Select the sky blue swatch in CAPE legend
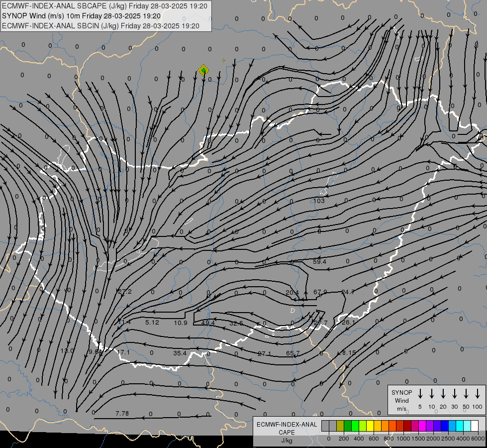487x448 pixels. pos(452,426)
